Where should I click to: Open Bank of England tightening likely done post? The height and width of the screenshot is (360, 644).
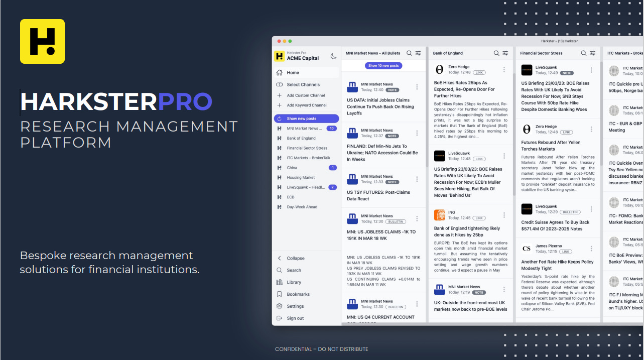tap(467, 231)
